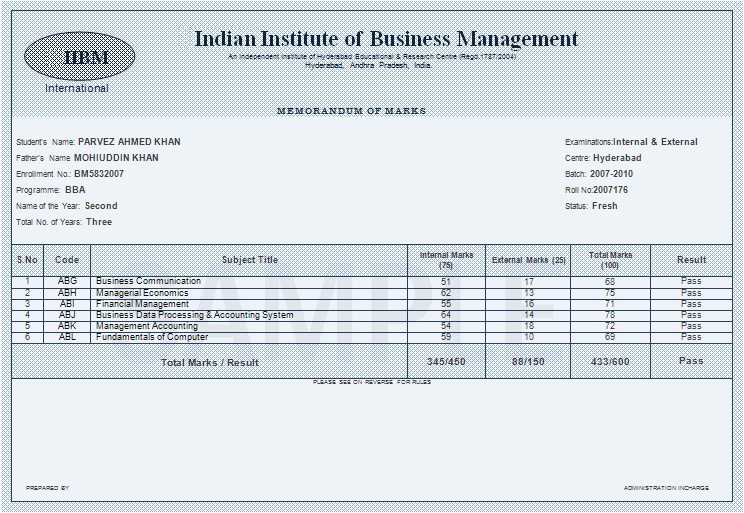Click subject code 'ABJ'
Viewport: 744px width, 513px height.
click(x=67, y=315)
